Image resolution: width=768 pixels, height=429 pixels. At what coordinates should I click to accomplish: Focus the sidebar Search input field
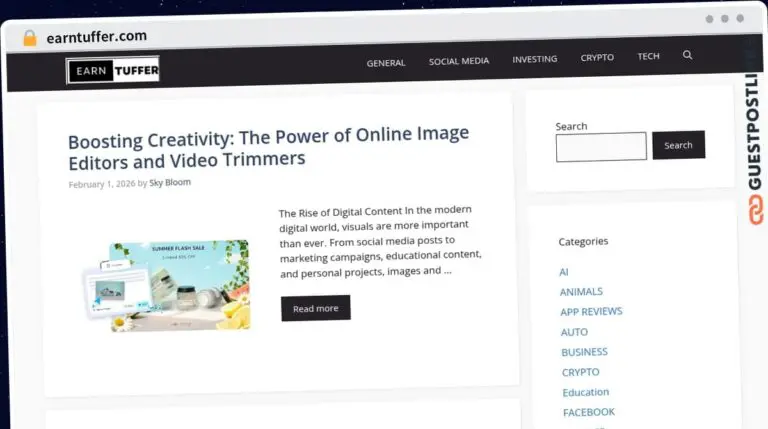601,146
